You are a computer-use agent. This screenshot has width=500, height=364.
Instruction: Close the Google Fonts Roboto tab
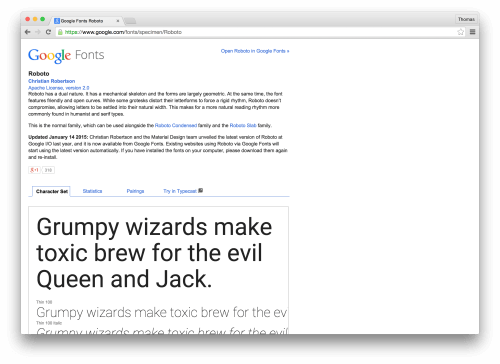(x=118, y=21)
